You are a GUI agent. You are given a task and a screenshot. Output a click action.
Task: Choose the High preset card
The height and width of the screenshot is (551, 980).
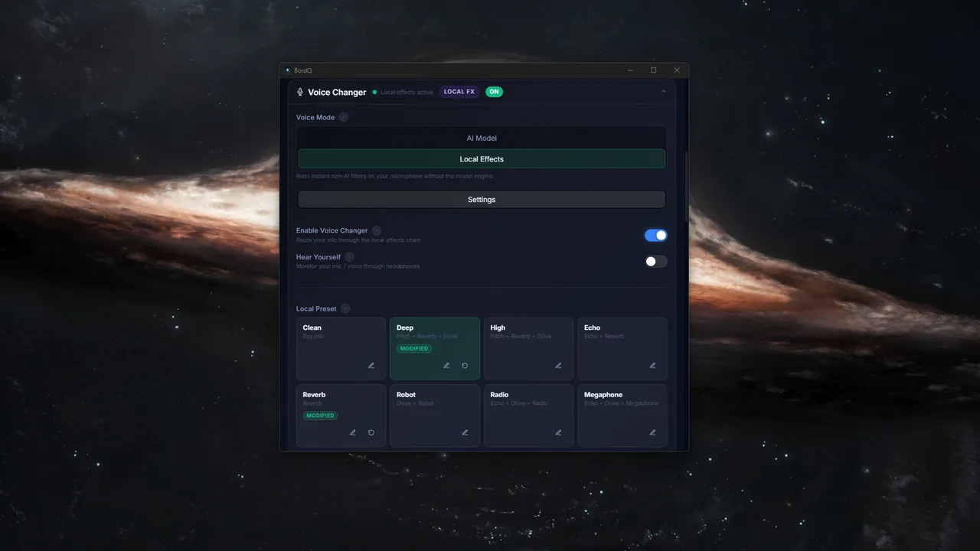(x=528, y=348)
